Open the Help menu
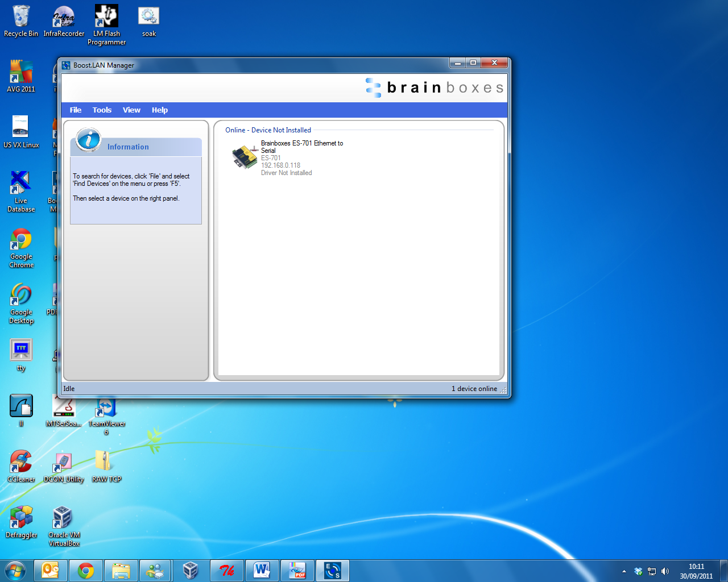This screenshot has width=728, height=582. coord(160,110)
